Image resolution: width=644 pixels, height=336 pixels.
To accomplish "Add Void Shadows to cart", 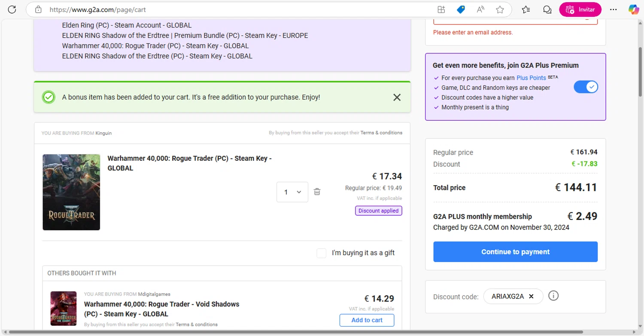I will click(x=367, y=320).
